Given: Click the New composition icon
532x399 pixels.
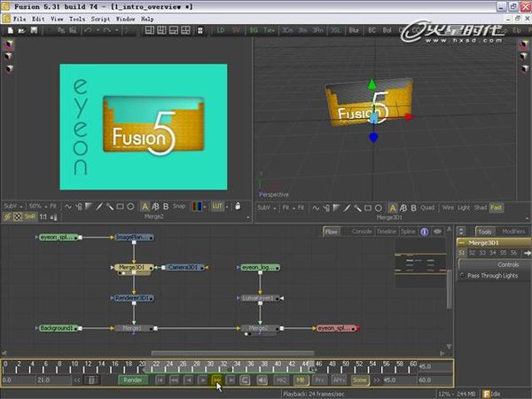Looking at the screenshot, I should [10, 30].
